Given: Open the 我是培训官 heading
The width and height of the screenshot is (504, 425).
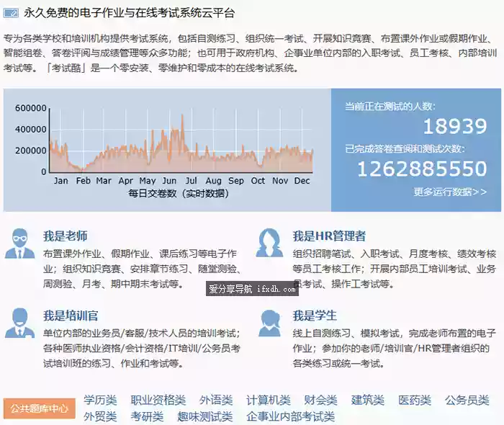Looking at the screenshot, I should click(x=71, y=316).
